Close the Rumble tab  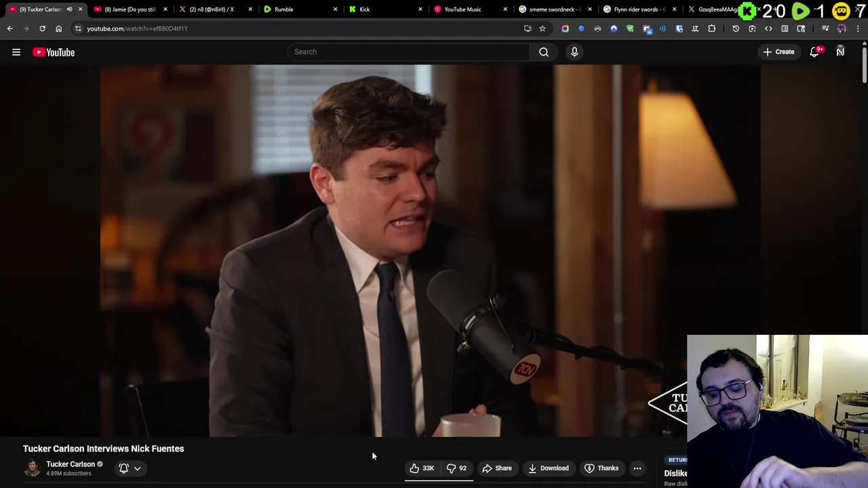[x=335, y=9]
